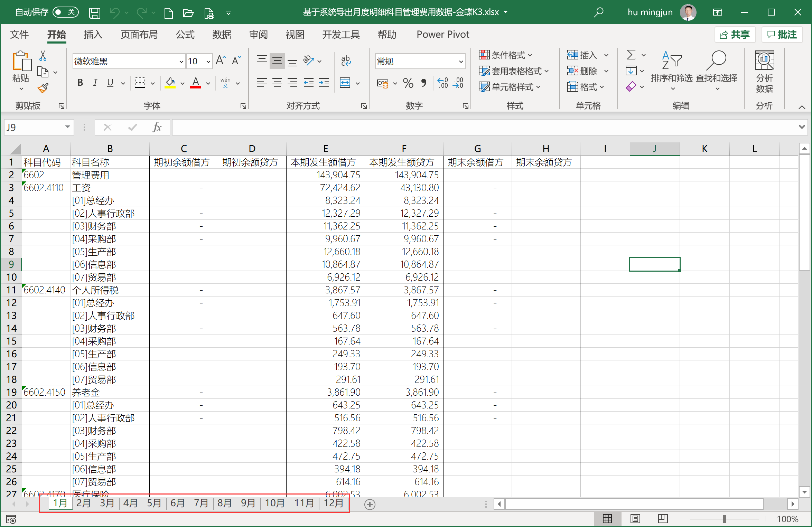Expand the number format combo box
Viewport: 812px width, 527px height.
coord(460,62)
